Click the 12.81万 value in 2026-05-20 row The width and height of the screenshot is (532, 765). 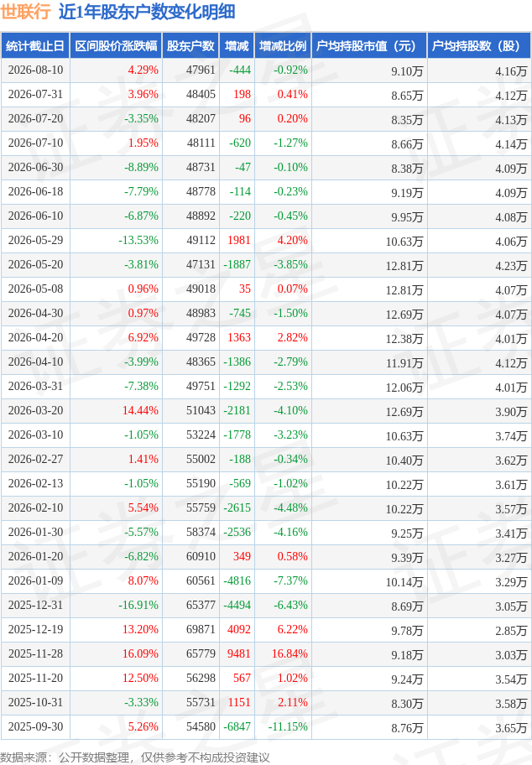click(x=404, y=265)
